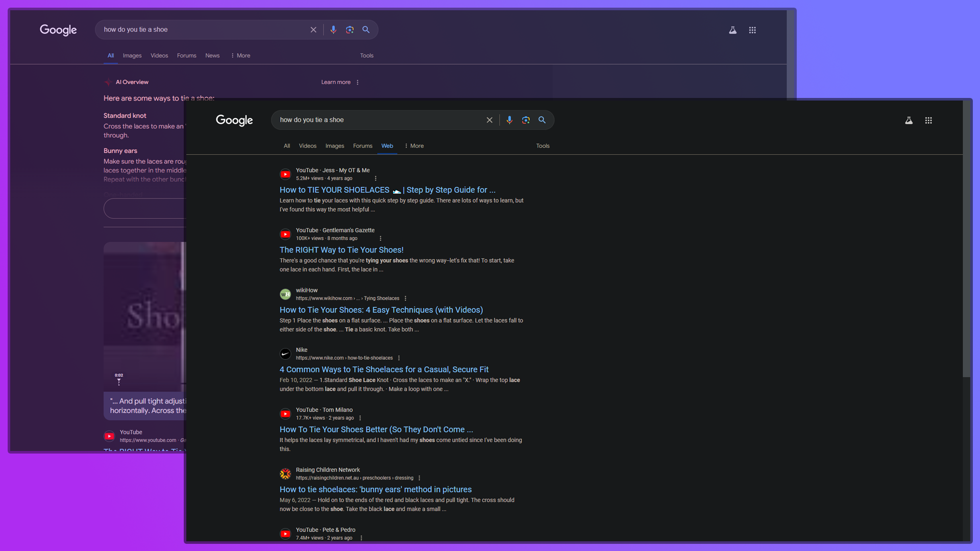
Task: Open options menu for Pete & Pedro result
Action: click(x=361, y=538)
